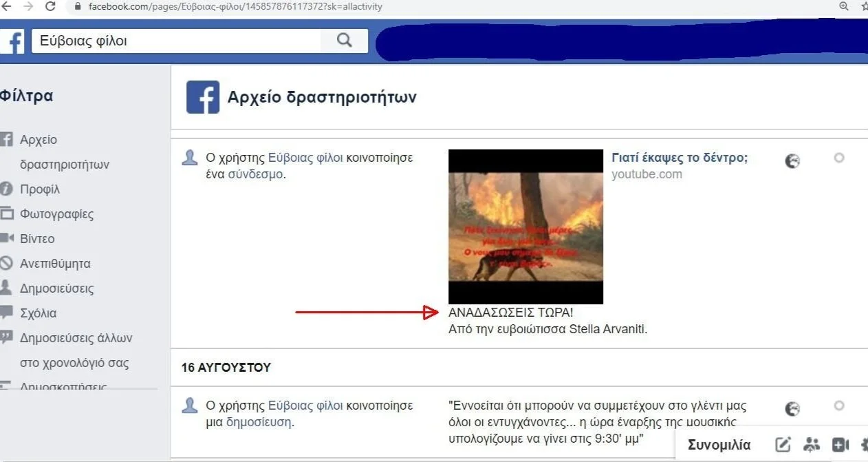Click the video thumbnail of the burning tree
The image size is (868, 462).
[x=525, y=226]
